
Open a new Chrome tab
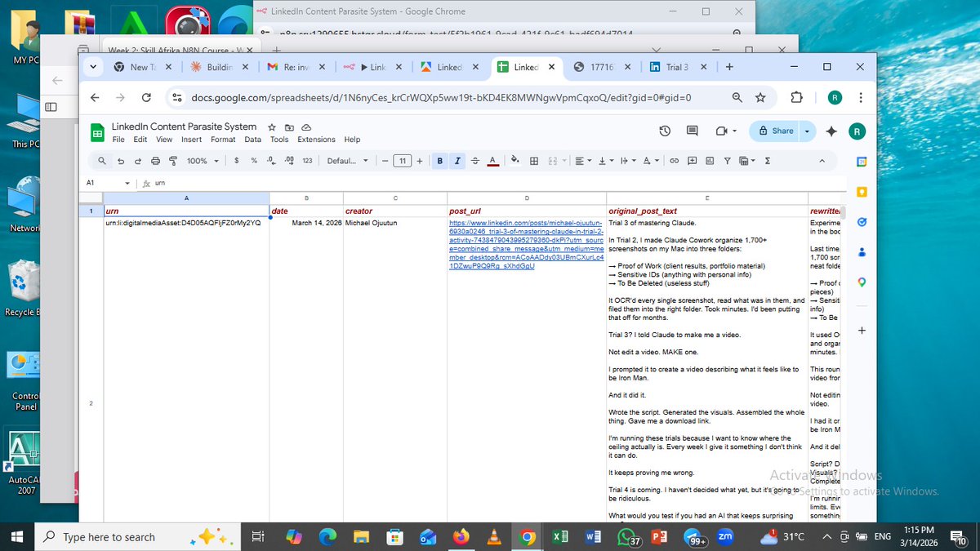click(729, 67)
